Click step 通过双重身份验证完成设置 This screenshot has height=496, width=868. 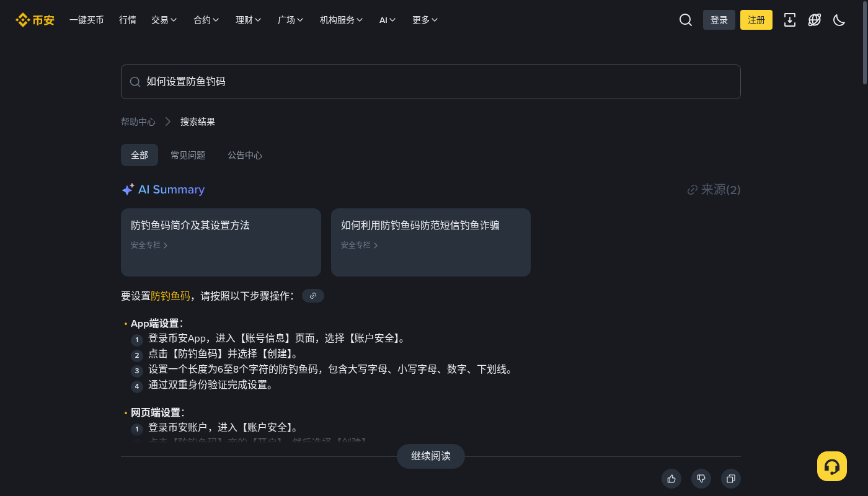tap(211, 385)
